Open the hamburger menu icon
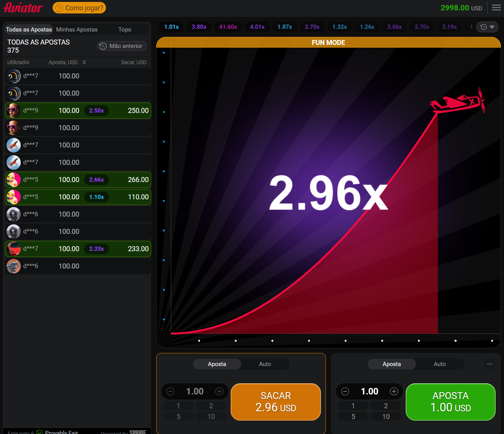 pos(496,8)
